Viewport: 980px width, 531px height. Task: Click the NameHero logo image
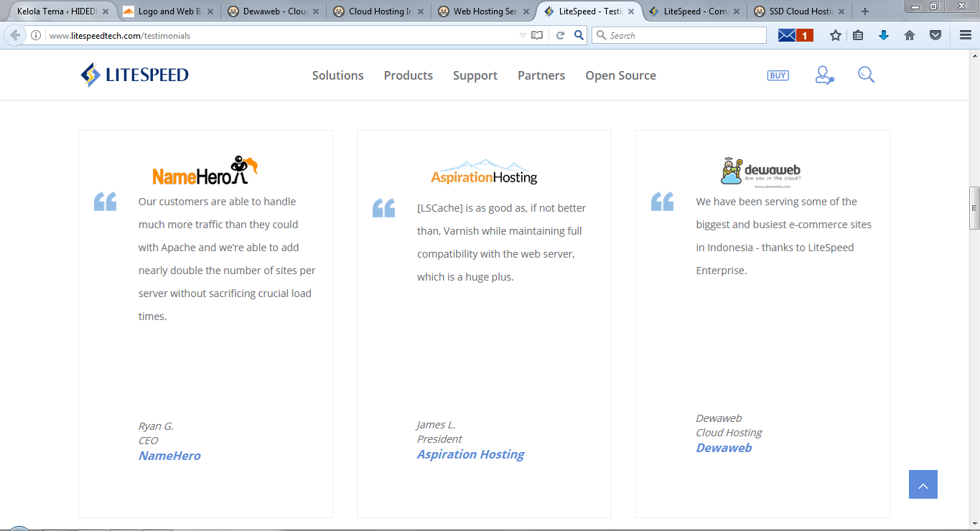click(x=205, y=171)
